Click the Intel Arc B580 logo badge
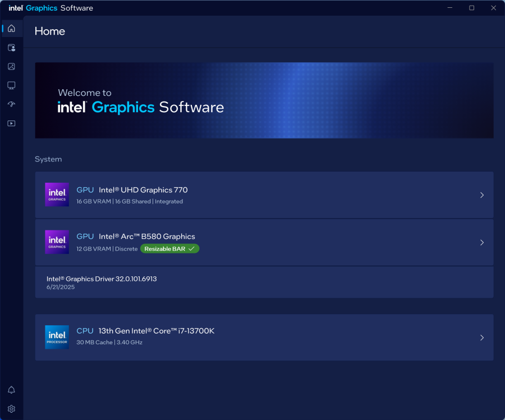 (x=57, y=242)
